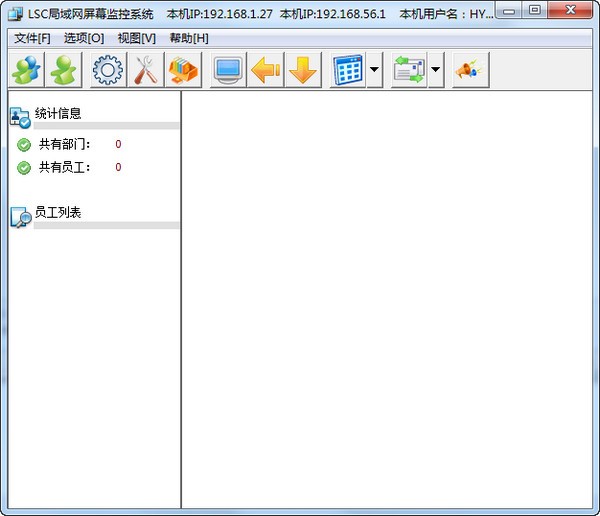Image resolution: width=600 pixels, height=516 pixels.
Task: Expand dropdown arrow beside mail transfer icon
Action: 436,70
